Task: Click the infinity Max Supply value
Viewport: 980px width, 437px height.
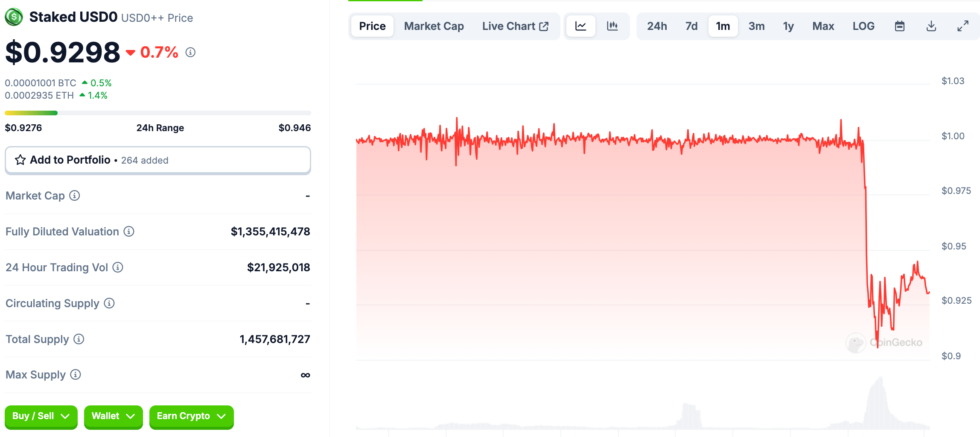Action: pyautogui.click(x=305, y=375)
